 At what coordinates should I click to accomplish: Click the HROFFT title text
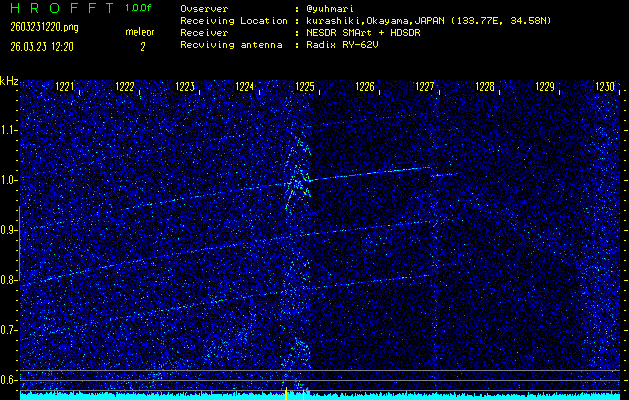[62, 8]
